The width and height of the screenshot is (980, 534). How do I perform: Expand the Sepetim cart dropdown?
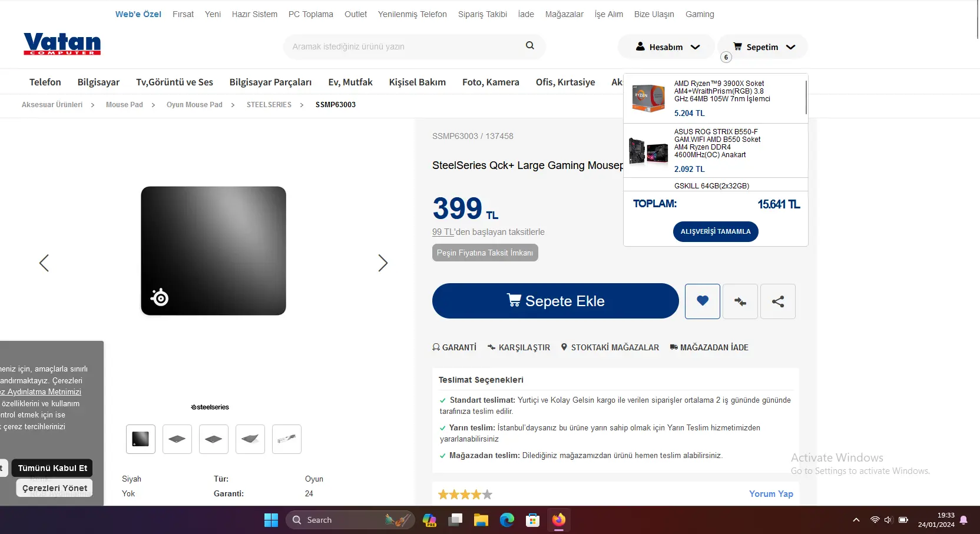click(763, 47)
